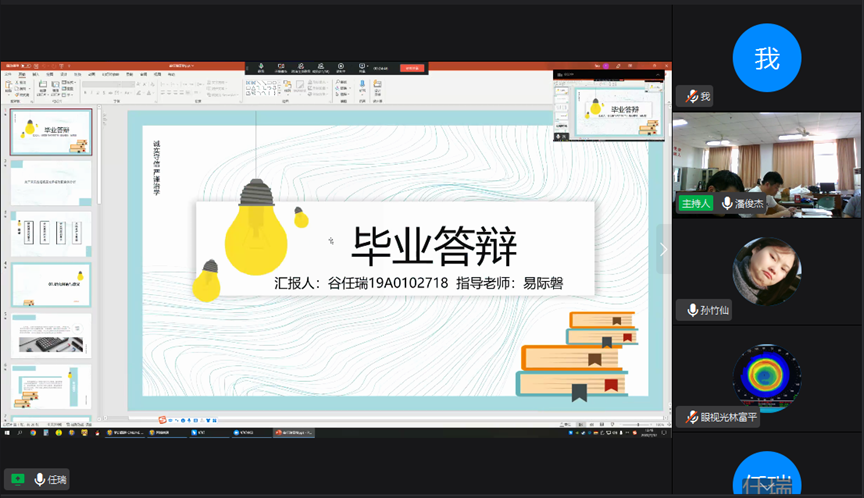Click the microphone icon beside 任瑞
Viewport: 864px width, 498px height.
pyautogui.click(x=40, y=479)
